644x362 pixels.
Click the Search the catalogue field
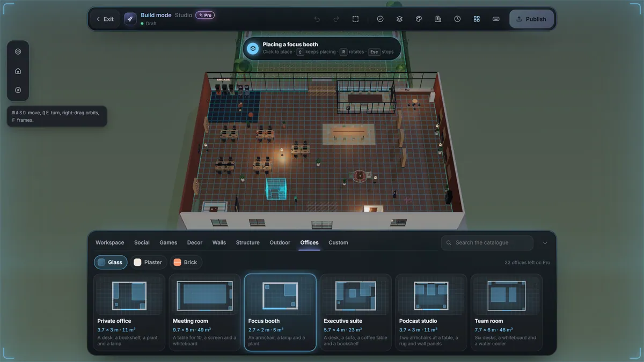pos(487,243)
